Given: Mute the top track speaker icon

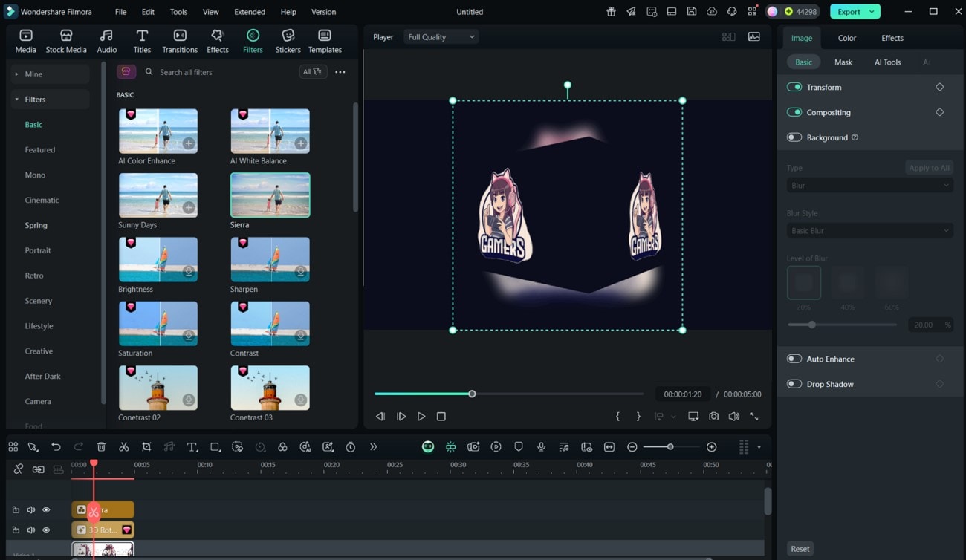Looking at the screenshot, I should (31, 509).
